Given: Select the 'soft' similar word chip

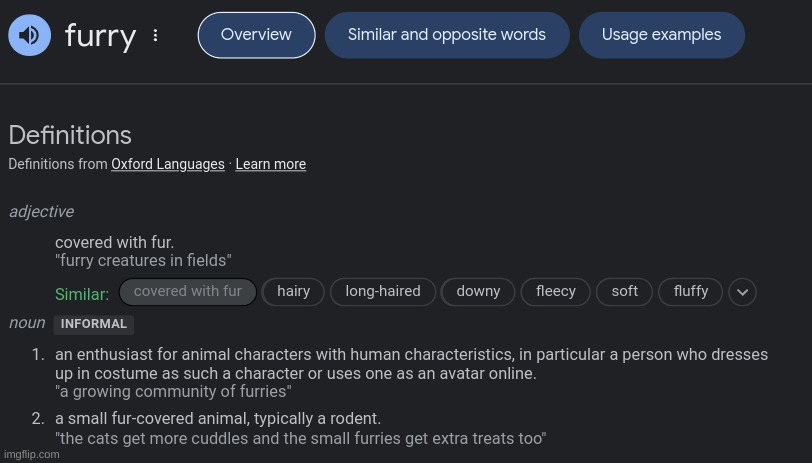Looking at the screenshot, I should tap(625, 292).
